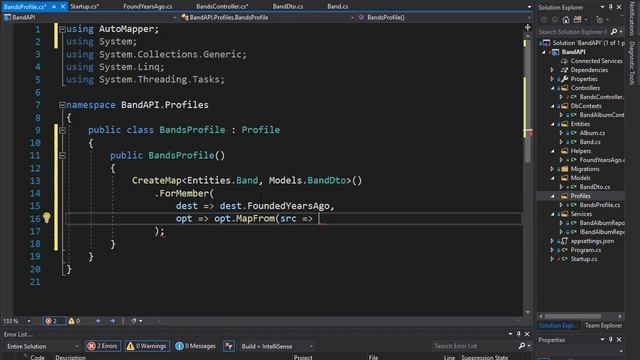The image size is (640, 360).
Task: Click the wrench Properties node icon
Action: [x=564, y=79]
